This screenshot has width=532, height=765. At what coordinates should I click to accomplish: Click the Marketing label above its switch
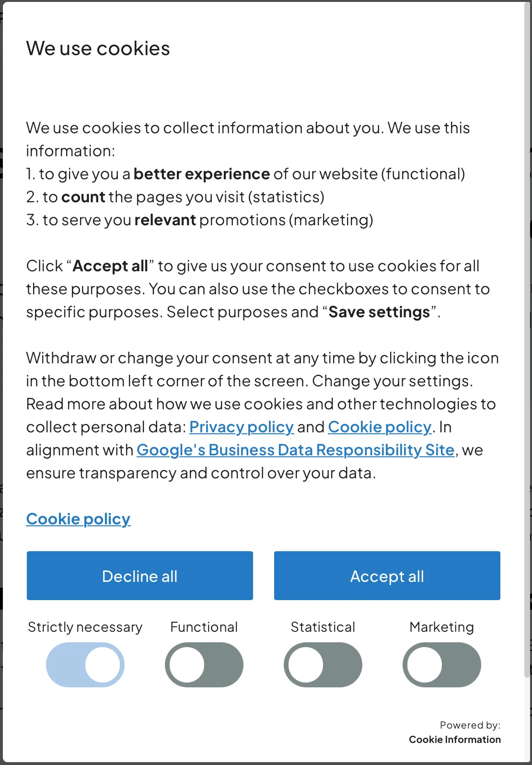(x=441, y=626)
